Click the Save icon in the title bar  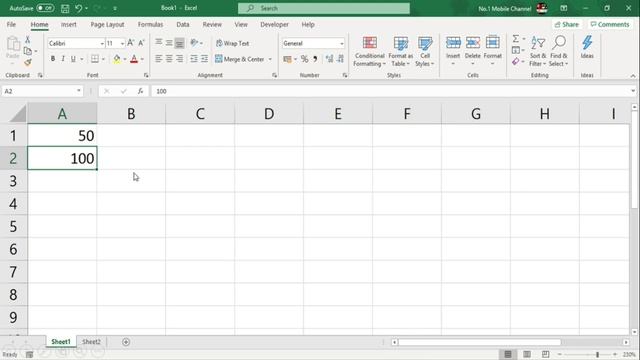[x=65, y=8]
